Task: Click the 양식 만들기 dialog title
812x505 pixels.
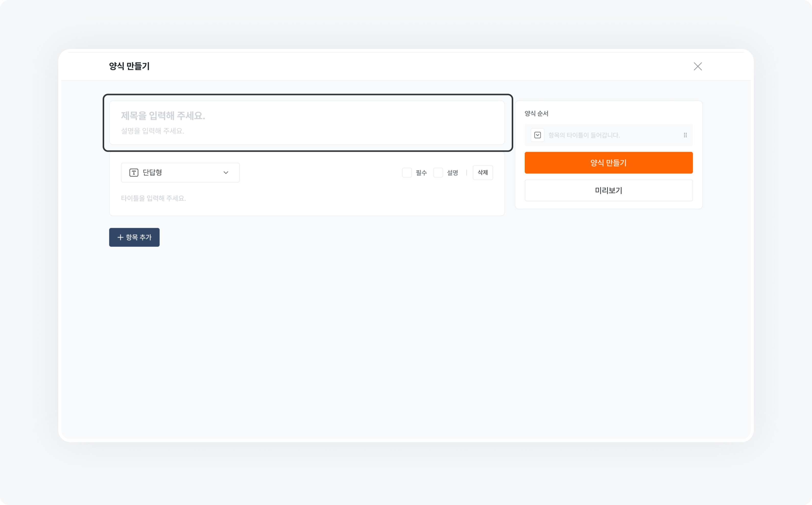Action: click(x=128, y=66)
